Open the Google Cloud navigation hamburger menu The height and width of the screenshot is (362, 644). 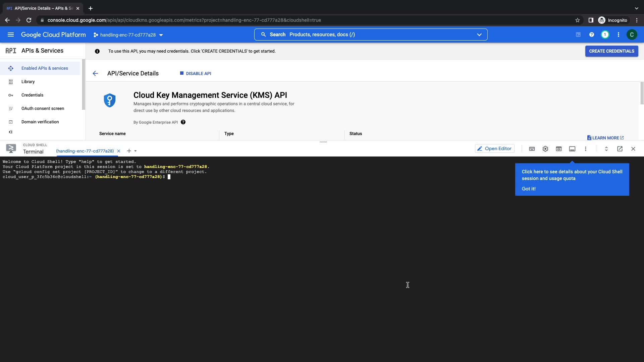coord(11,35)
